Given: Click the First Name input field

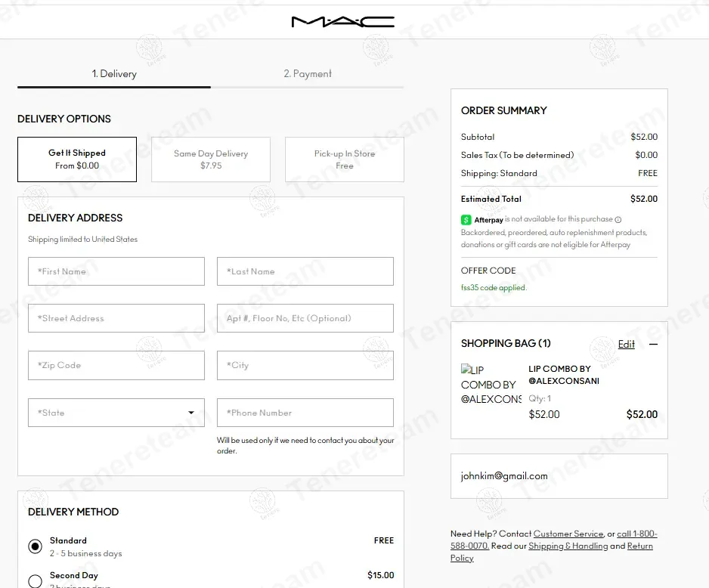Looking at the screenshot, I should pos(116,271).
